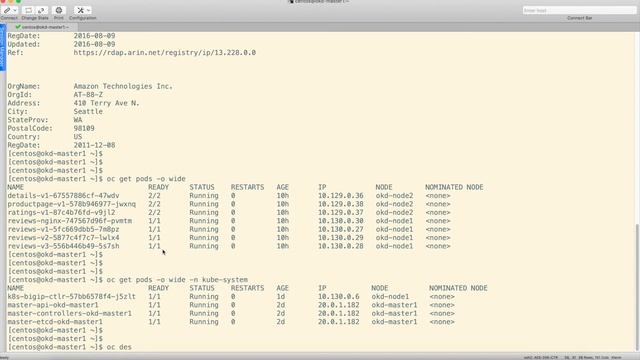Click the first Change State icon

coord(28,10)
